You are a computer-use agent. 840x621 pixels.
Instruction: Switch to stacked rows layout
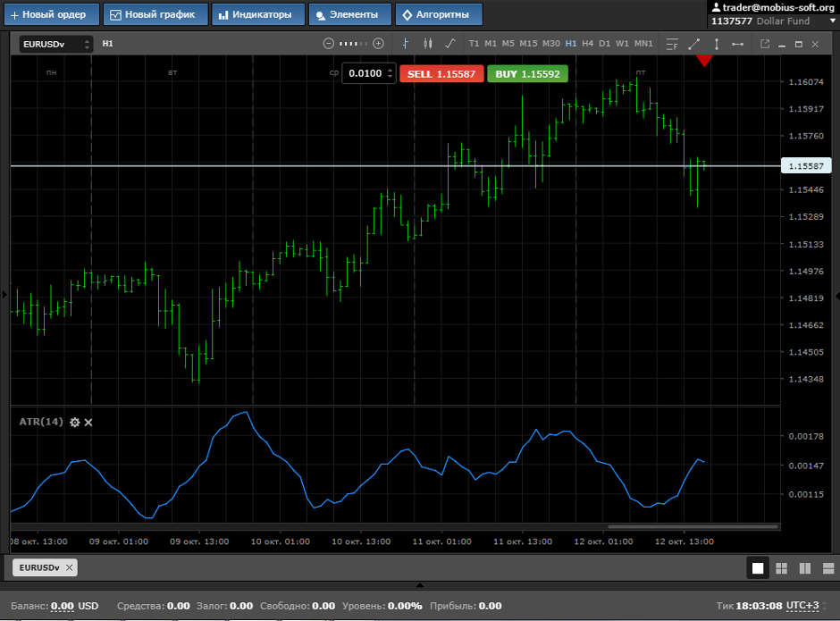(828, 568)
